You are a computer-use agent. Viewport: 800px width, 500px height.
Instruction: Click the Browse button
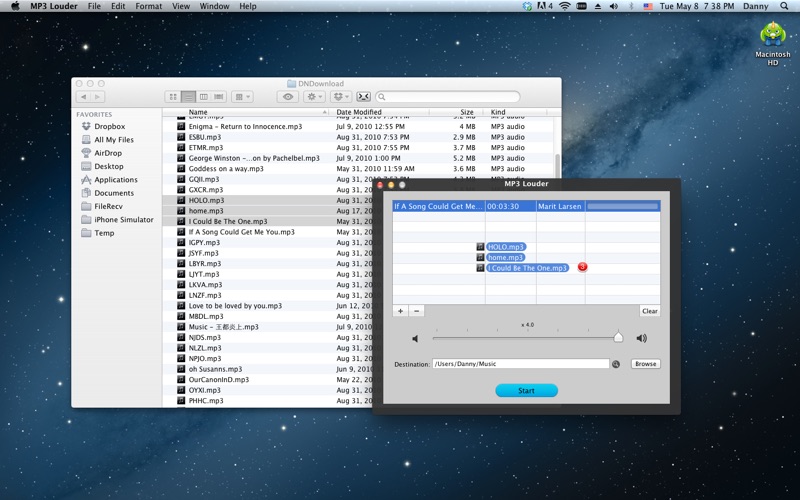[645, 364]
